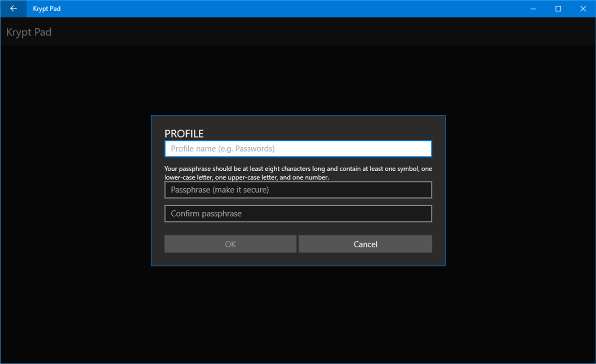Focus the Profile name input field
Image resolution: width=596 pixels, height=364 pixels.
pos(298,149)
